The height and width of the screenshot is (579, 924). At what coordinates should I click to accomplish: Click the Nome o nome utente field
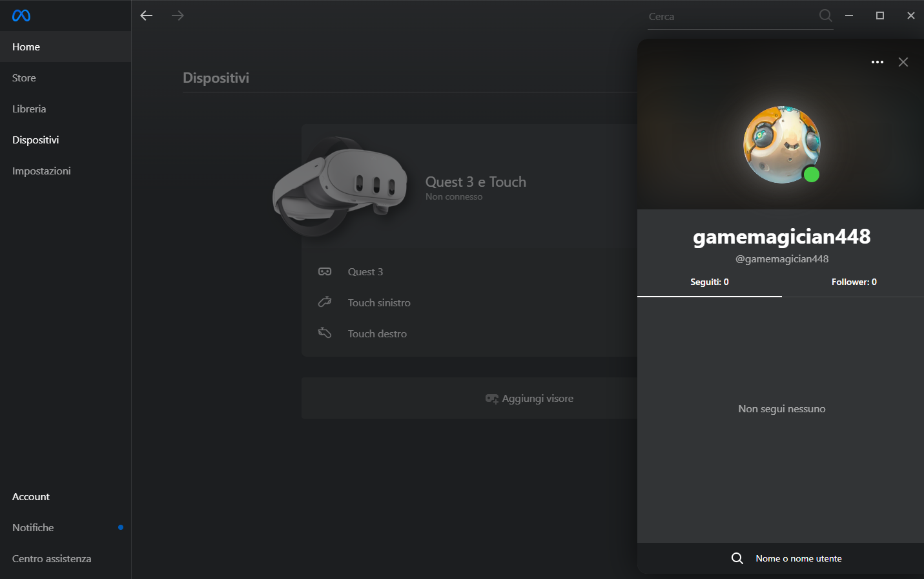(798, 558)
